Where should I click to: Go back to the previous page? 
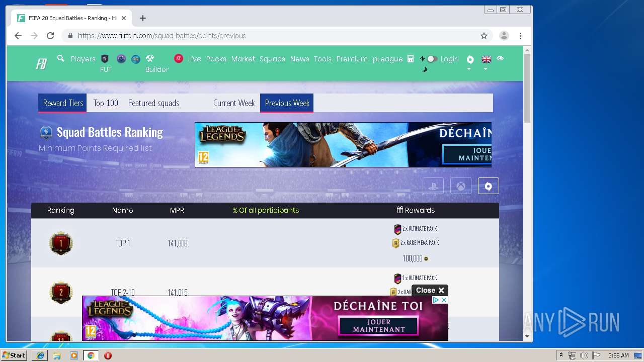tap(18, 36)
